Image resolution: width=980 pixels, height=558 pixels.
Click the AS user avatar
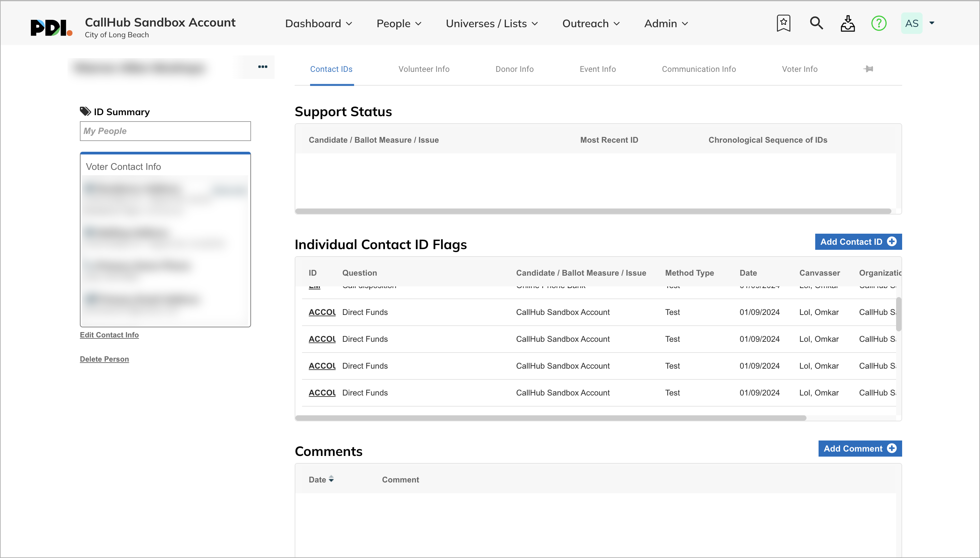[912, 24]
